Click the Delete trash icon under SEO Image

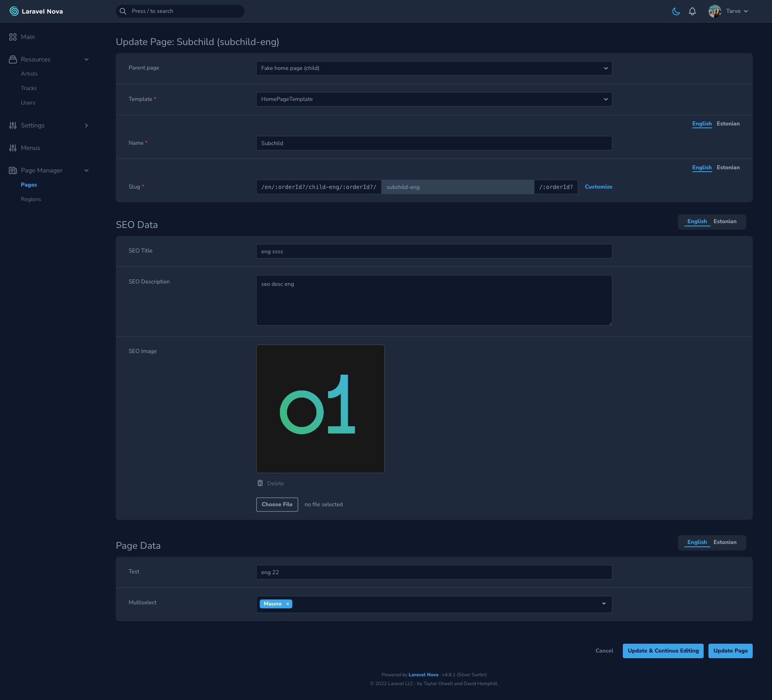[260, 483]
